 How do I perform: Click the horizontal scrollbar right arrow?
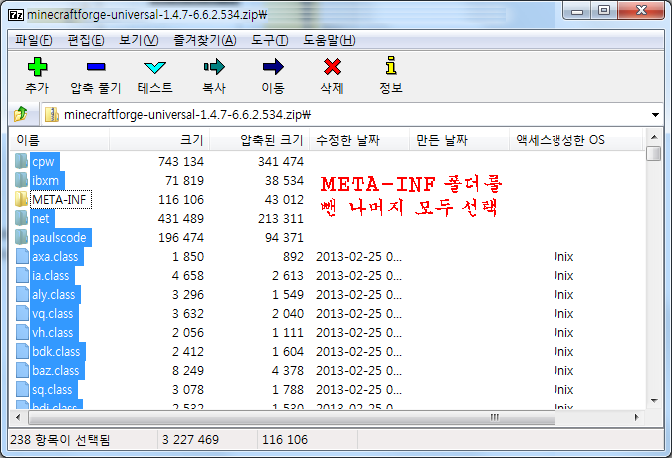click(636, 417)
